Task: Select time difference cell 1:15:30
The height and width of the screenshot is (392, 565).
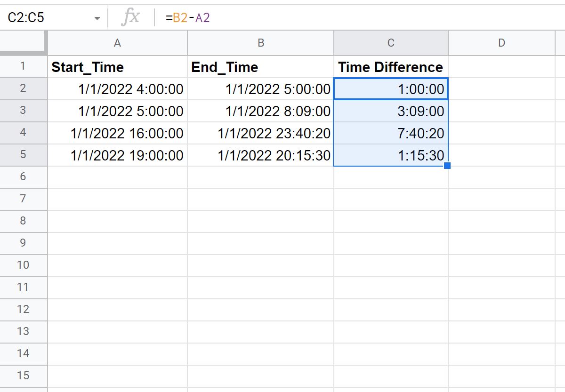Action: click(391, 155)
